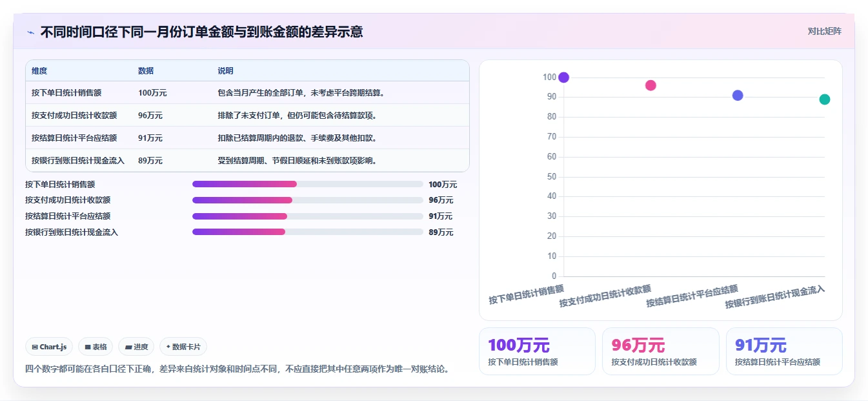Click table cell 按支付成功日统计收款额
The width and height of the screenshot is (868, 401).
74,116
